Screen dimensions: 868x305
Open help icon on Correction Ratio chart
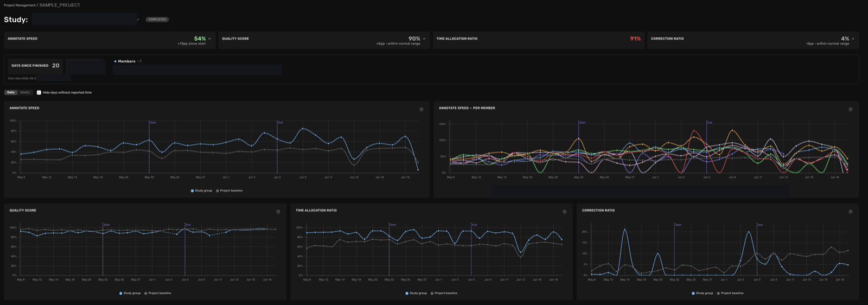click(x=850, y=212)
